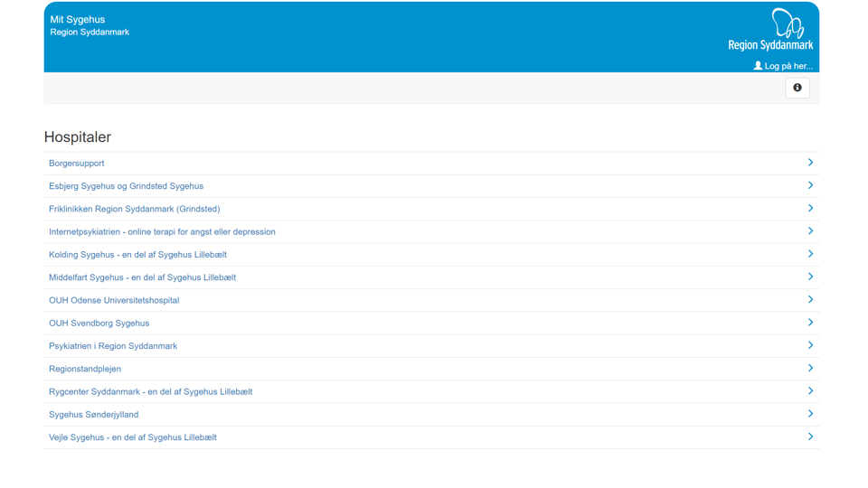
Task: Select Esbjerg Sygehus og Grindsted Sygehus
Action: [x=126, y=186]
